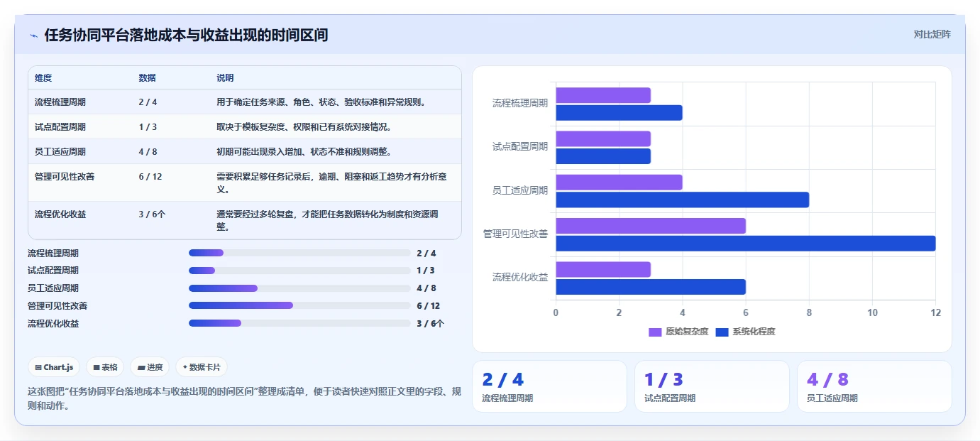This screenshot has height=441, width=980.
Task: Click the 试点配置周期 progress bar
Action: [299, 271]
